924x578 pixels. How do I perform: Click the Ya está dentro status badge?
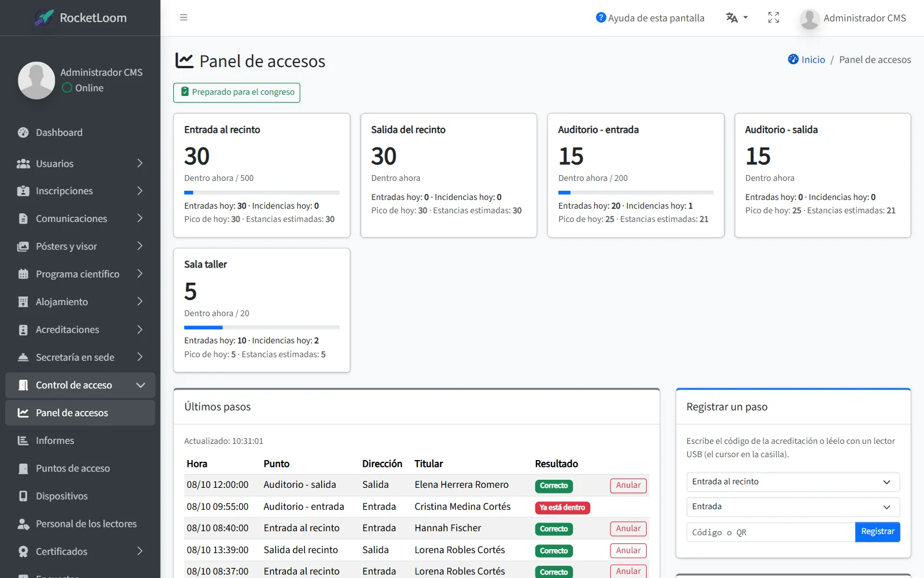(562, 507)
